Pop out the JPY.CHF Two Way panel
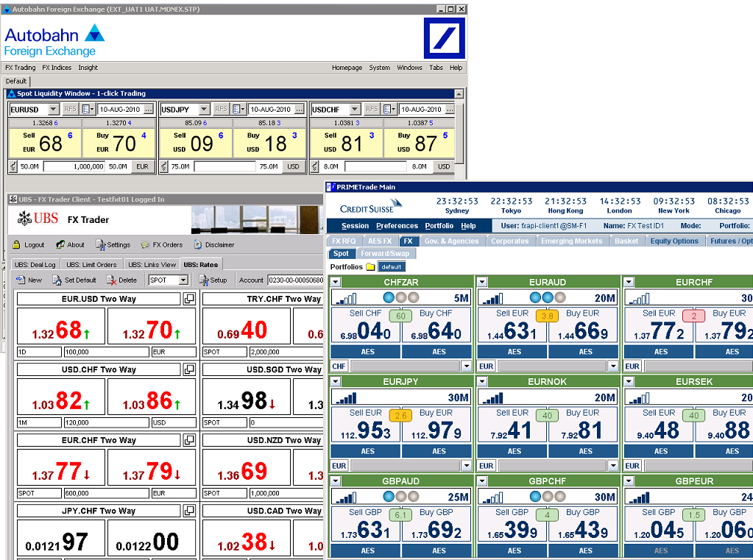 (190, 511)
